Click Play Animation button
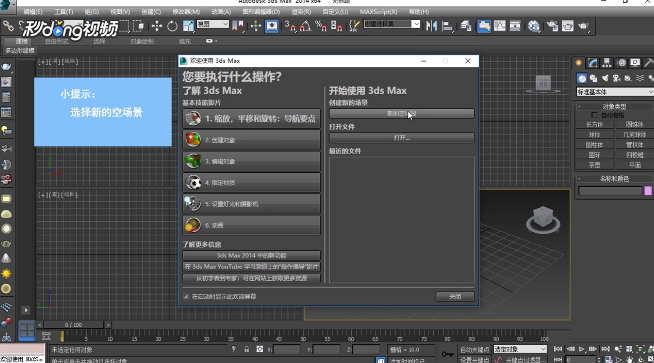The width and height of the screenshot is (654, 363). pos(581,349)
